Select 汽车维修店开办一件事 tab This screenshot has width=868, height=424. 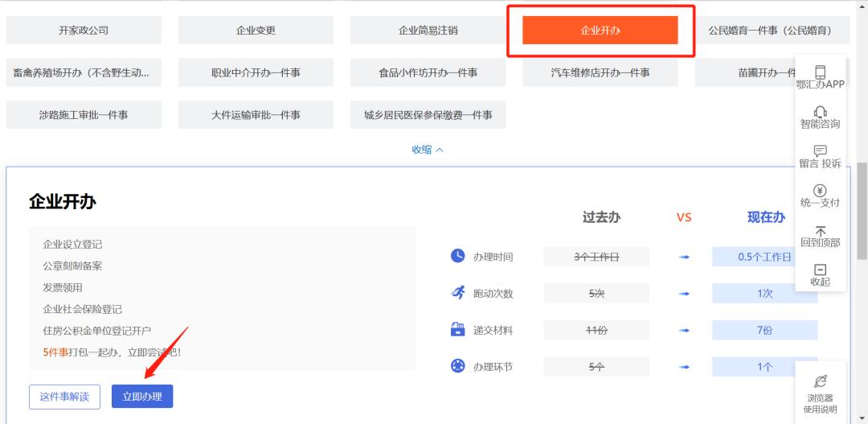pos(600,72)
